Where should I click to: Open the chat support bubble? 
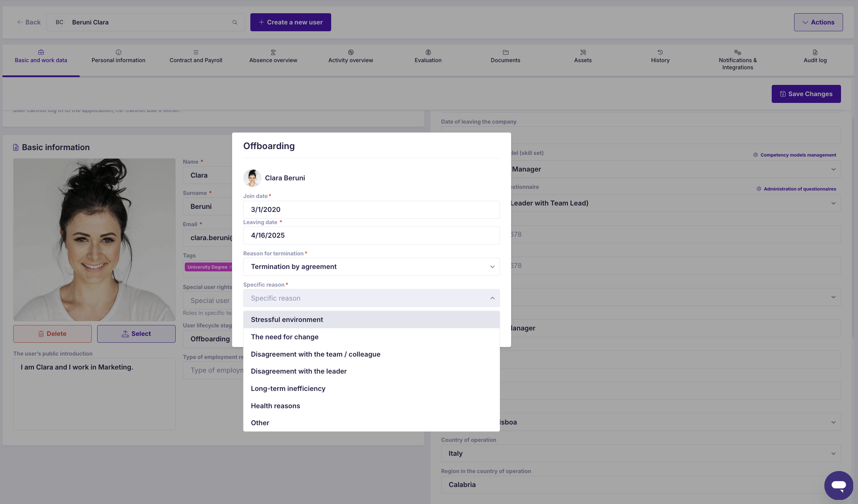tap(838, 485)
